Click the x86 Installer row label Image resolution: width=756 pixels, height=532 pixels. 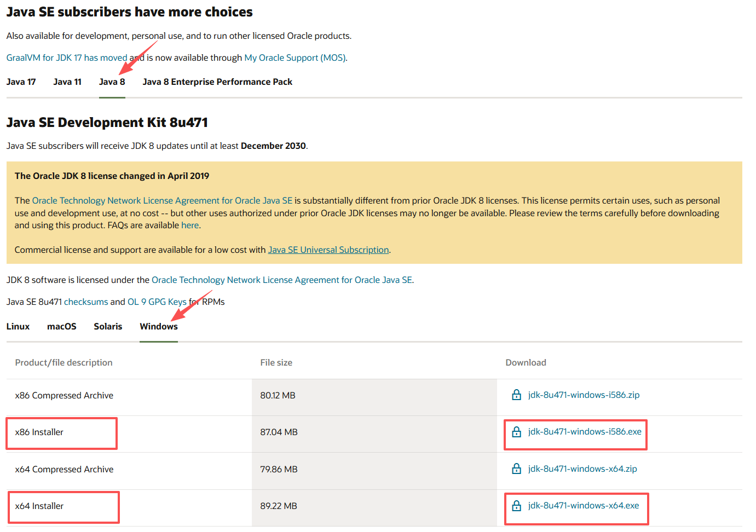click(39, 432)
